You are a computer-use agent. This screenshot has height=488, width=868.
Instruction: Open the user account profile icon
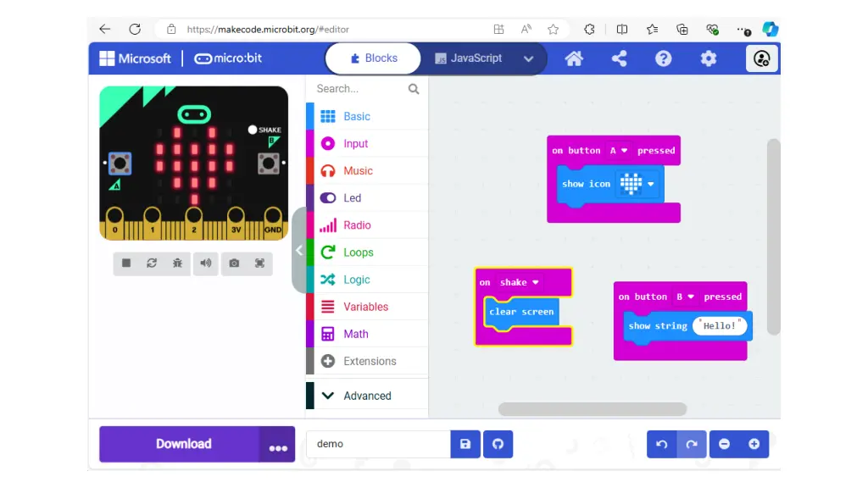pos(762,58)
